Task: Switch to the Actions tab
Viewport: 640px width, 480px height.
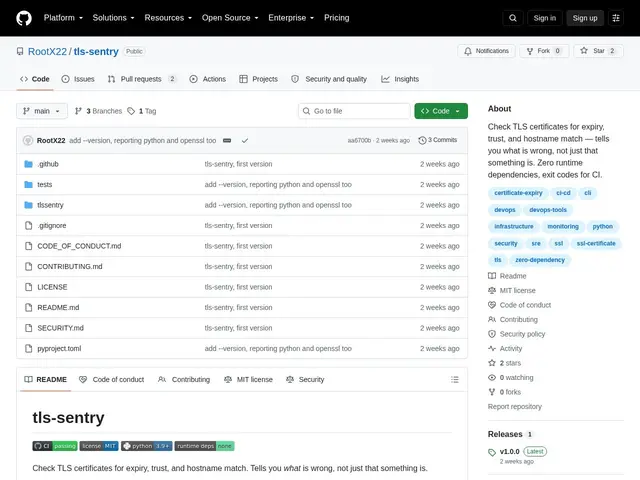Action: click(207, 79)
